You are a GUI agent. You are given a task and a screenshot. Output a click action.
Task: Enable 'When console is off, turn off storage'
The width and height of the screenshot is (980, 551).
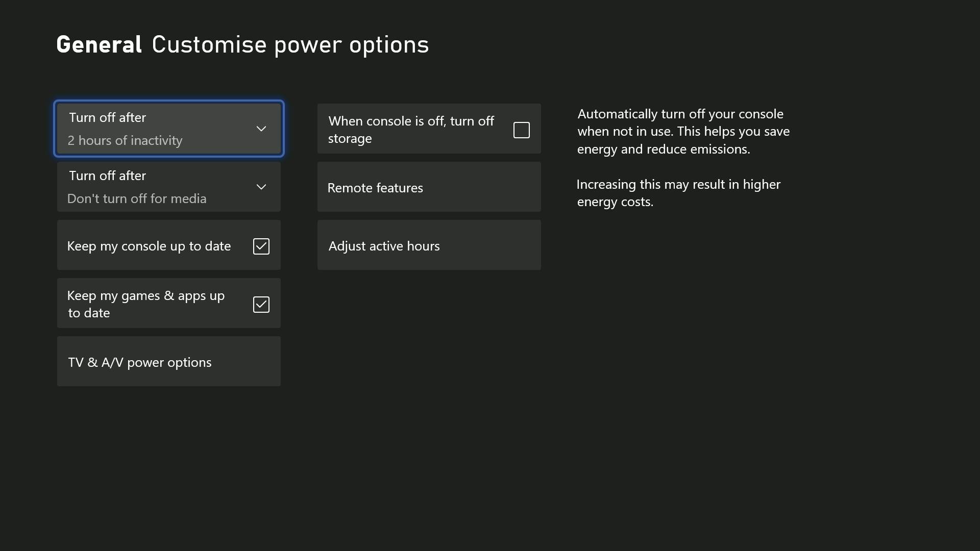pos(521,130)
